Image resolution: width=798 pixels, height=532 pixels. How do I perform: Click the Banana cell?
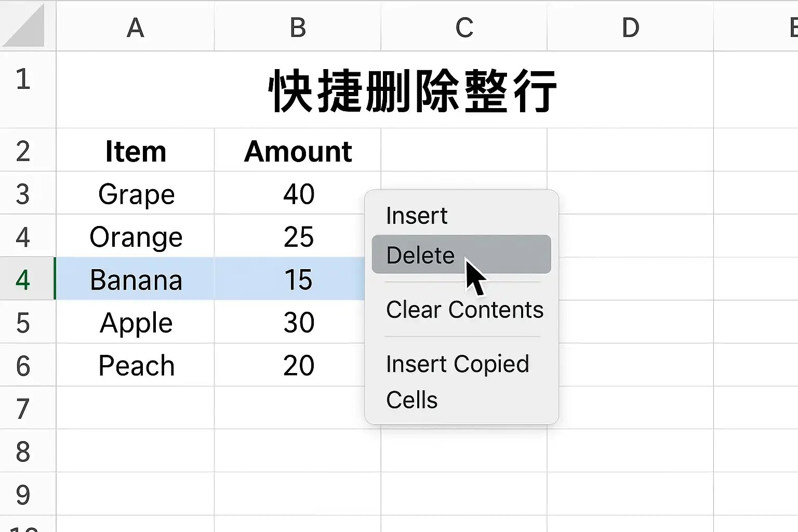[x=135, y=279]
